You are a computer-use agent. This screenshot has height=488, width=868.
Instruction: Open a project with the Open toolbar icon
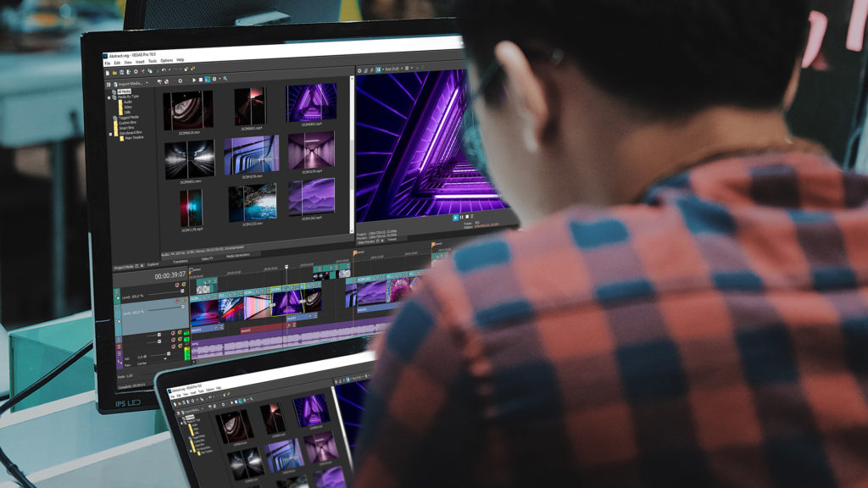114,71
